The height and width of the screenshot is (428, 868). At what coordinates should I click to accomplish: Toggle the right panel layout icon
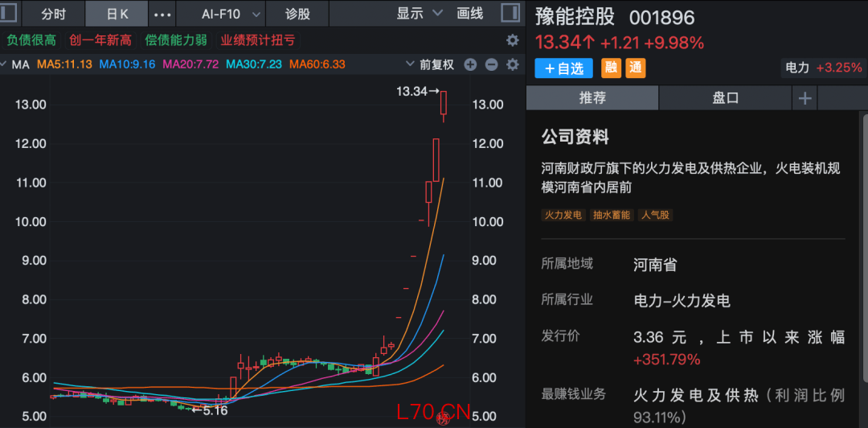510,14
